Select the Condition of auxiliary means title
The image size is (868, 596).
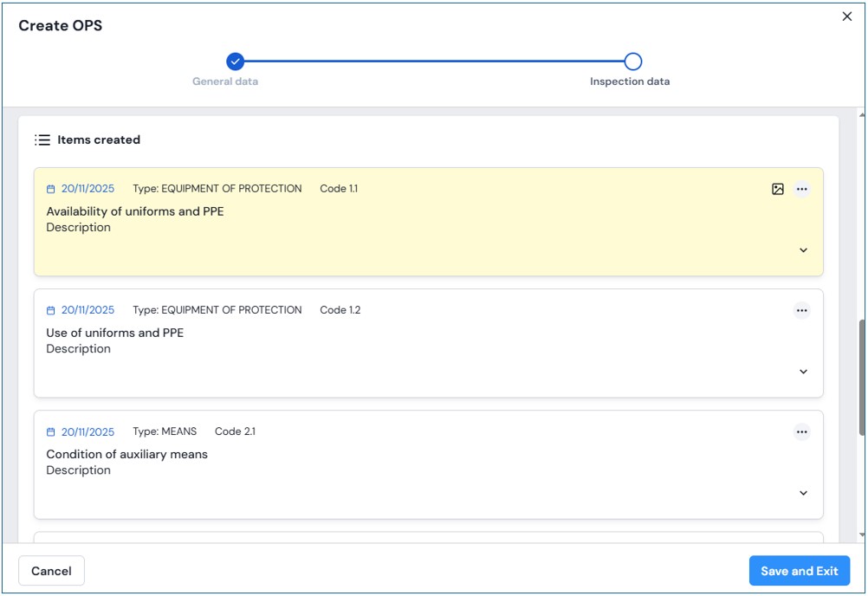[126, 454]
